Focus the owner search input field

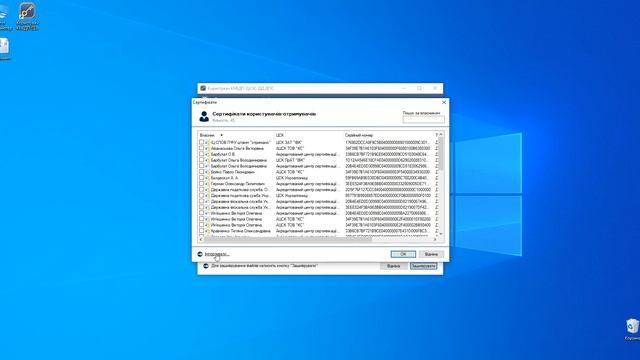pos(423,120)
